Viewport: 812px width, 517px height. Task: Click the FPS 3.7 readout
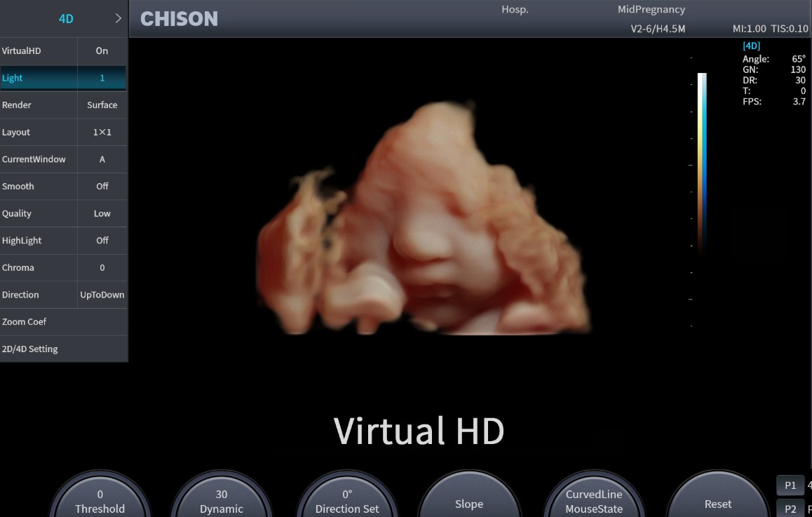pyautogui.click(x=774, y=102)
